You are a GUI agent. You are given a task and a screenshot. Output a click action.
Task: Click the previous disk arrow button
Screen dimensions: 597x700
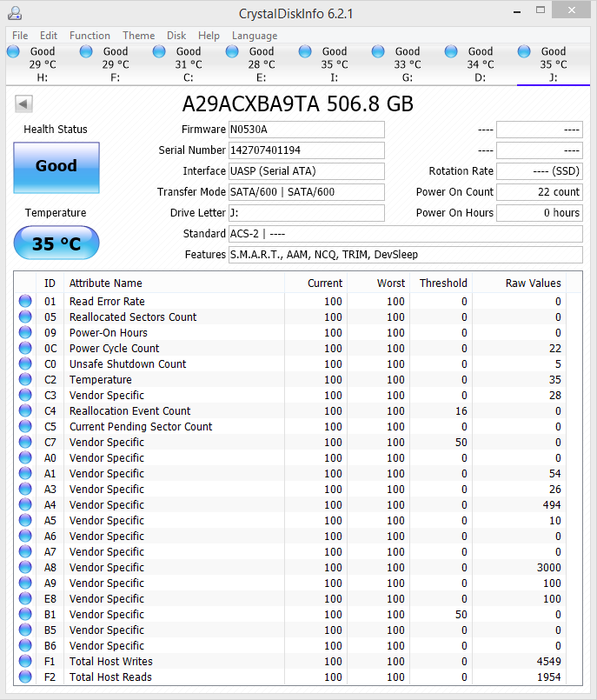(23, 104)
